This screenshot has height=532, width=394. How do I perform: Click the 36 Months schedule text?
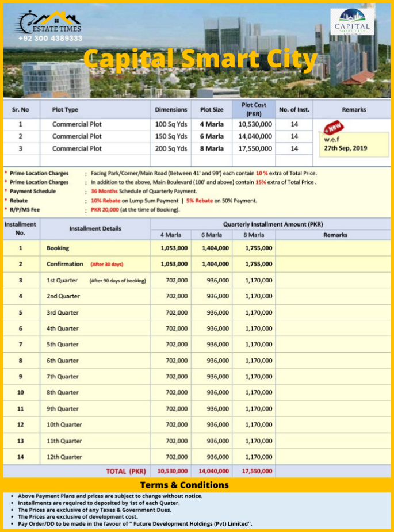tap(104, 191)
